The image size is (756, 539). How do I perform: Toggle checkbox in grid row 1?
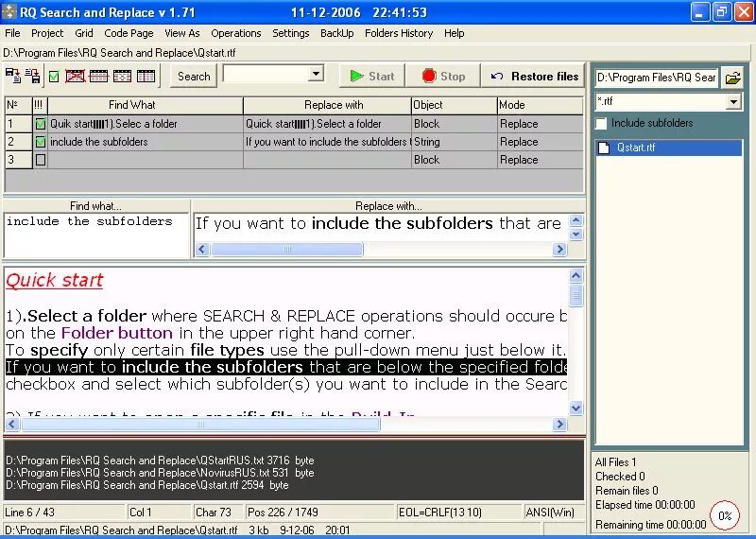click(41, 124)
